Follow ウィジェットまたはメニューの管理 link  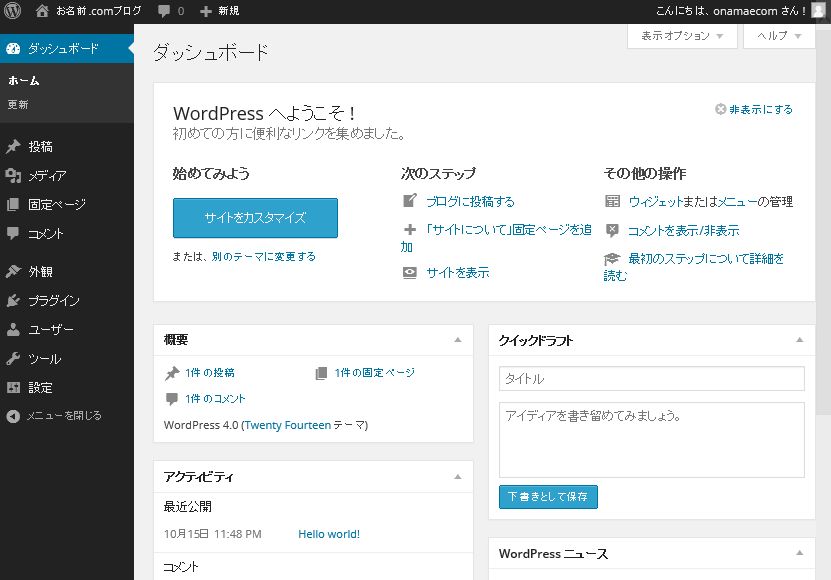[x=711, y=201]
